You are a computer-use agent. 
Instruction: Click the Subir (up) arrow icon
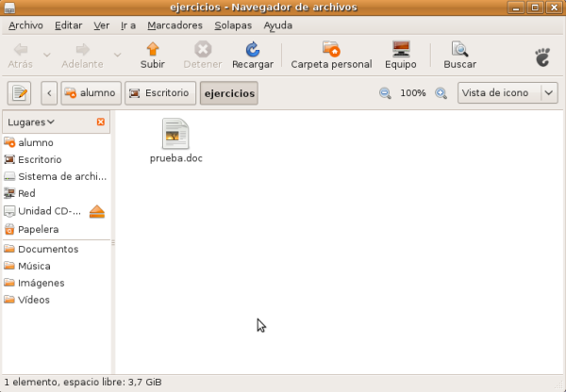tap(152, 49)
